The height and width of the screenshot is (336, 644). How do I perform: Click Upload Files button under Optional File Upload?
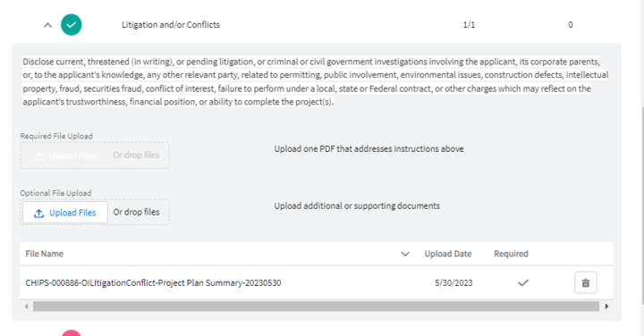point(65,213)
